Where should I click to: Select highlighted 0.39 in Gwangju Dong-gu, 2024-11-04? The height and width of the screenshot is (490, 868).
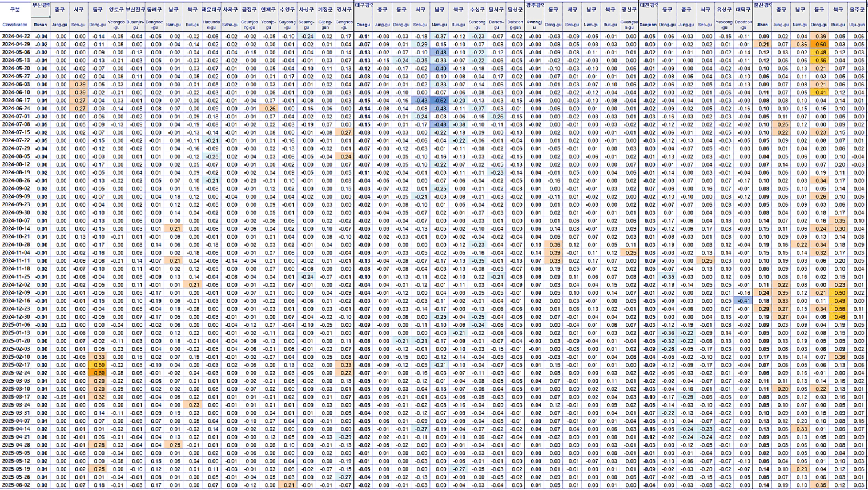point(553,252)
